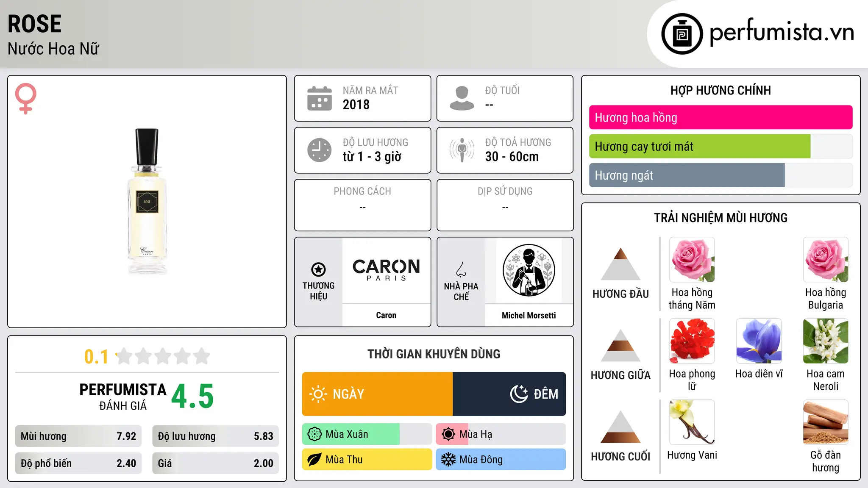Click the Hương hoa hồng accord bar
This screenshot has width=868, height=488.
[x=721, y=117]
